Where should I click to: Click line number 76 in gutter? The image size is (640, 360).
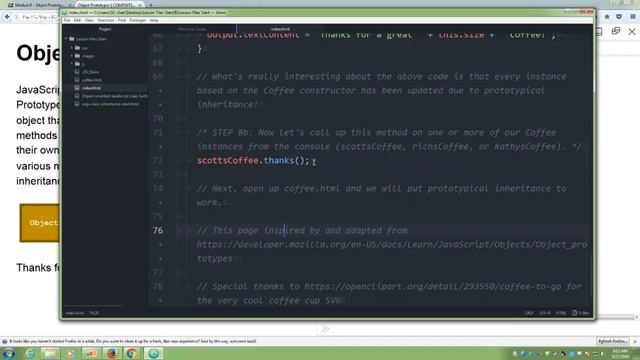coord(158,230)
